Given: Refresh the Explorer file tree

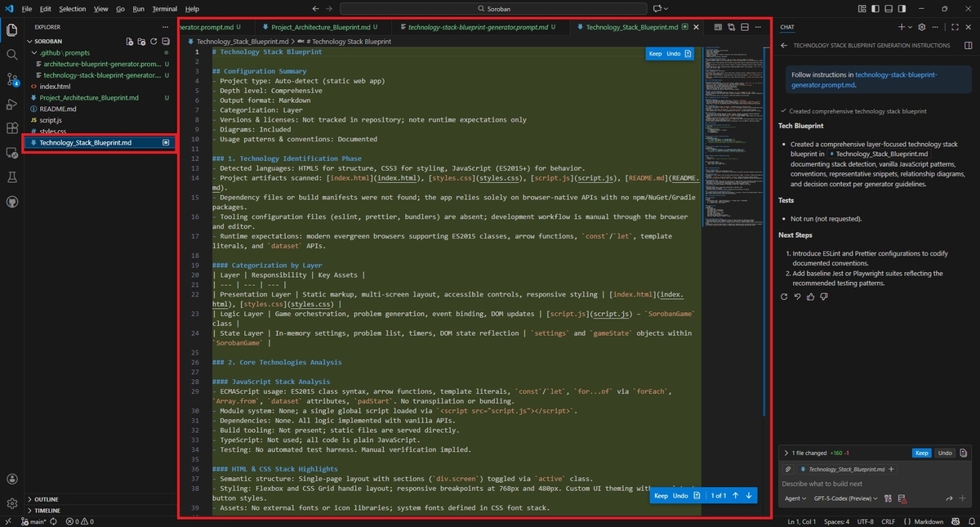Looking at the screenshot, I should 152,41.
